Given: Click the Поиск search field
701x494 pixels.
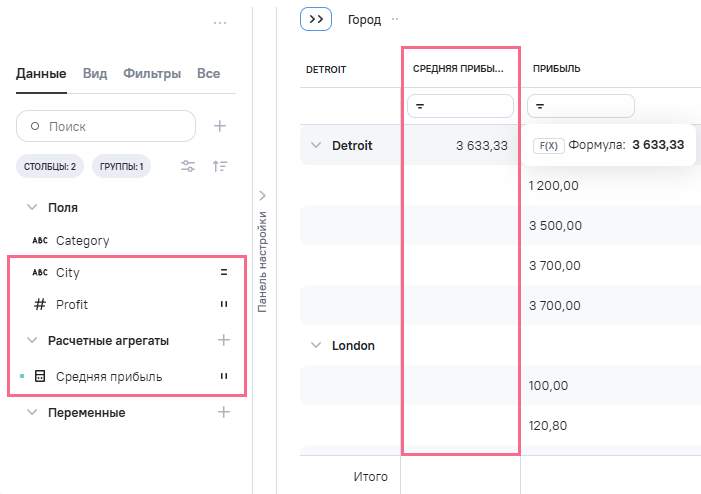Looking at the screenshot, I should coord(106,126).
